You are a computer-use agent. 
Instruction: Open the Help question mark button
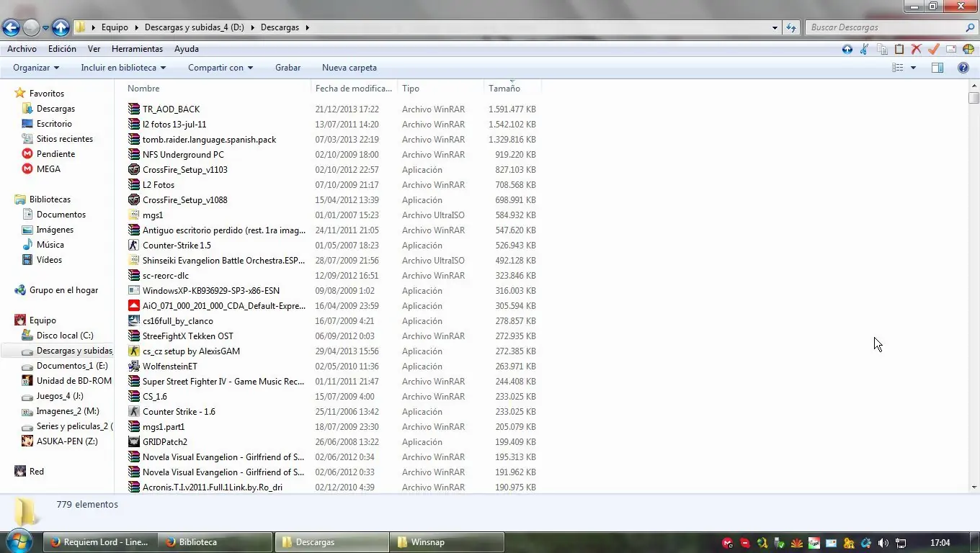963,68
